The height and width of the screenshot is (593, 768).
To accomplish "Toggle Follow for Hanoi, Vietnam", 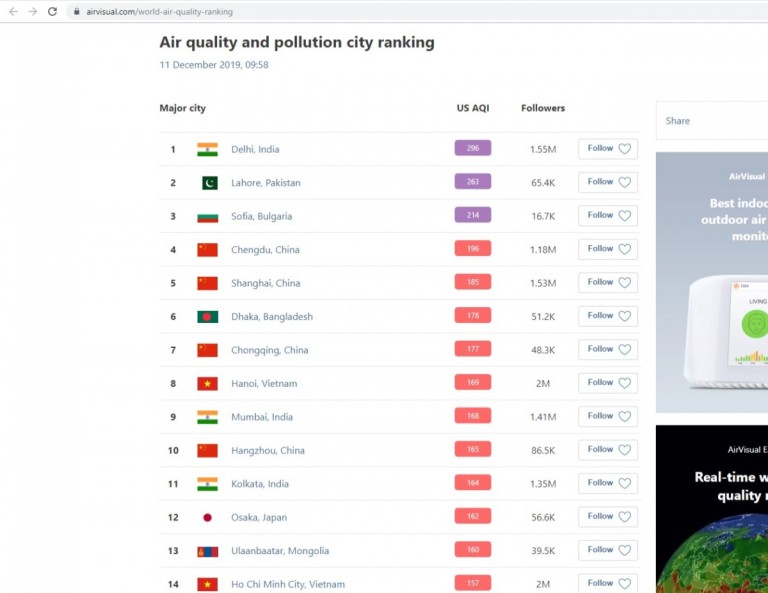I will pyautogui.click(x=607, y=383).
